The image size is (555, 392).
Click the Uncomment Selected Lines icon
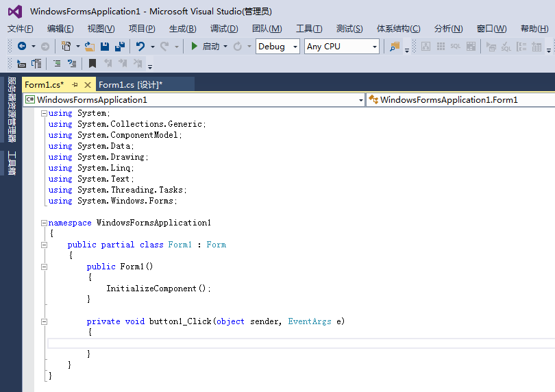coord(72,64)
